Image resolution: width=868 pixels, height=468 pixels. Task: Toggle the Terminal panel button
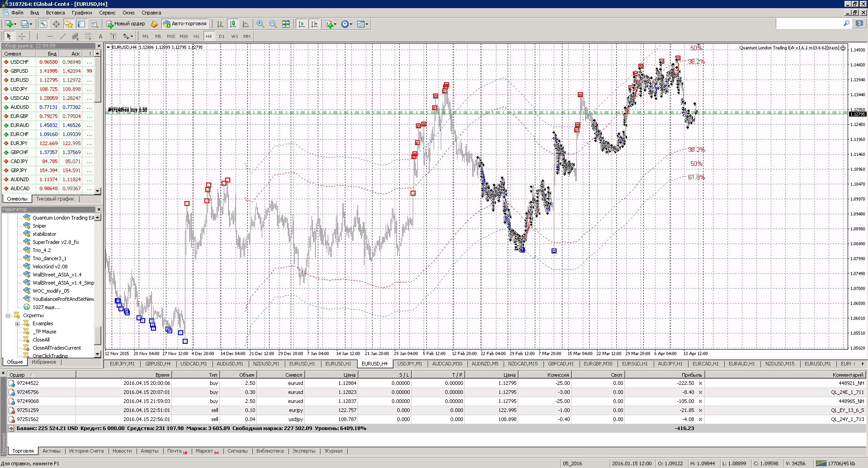click(81, 24)
